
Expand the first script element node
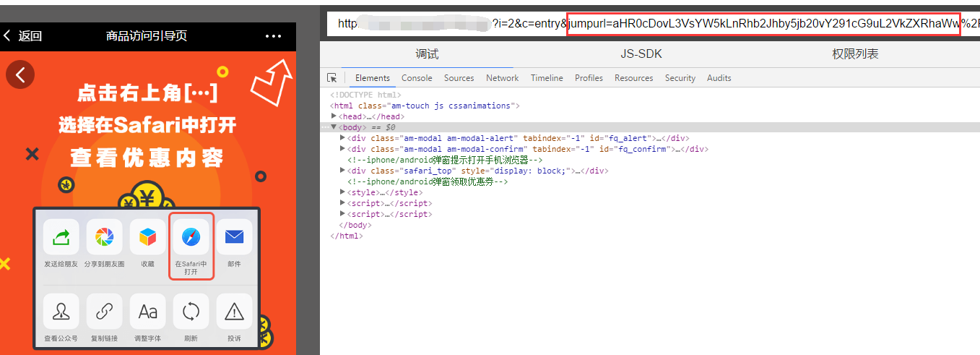342,203
